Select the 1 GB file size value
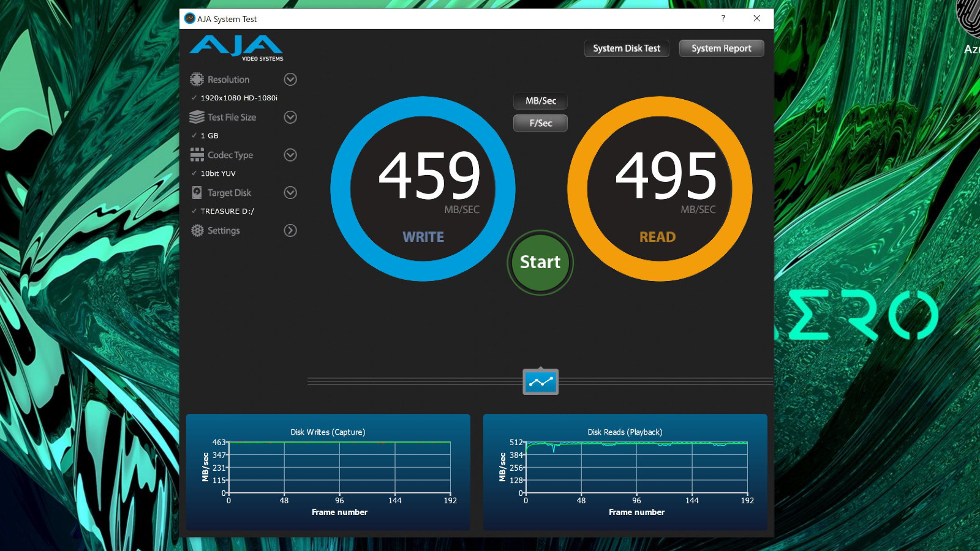Image resolution: width=980 pixels, height=551 pixels. (209, 136)
